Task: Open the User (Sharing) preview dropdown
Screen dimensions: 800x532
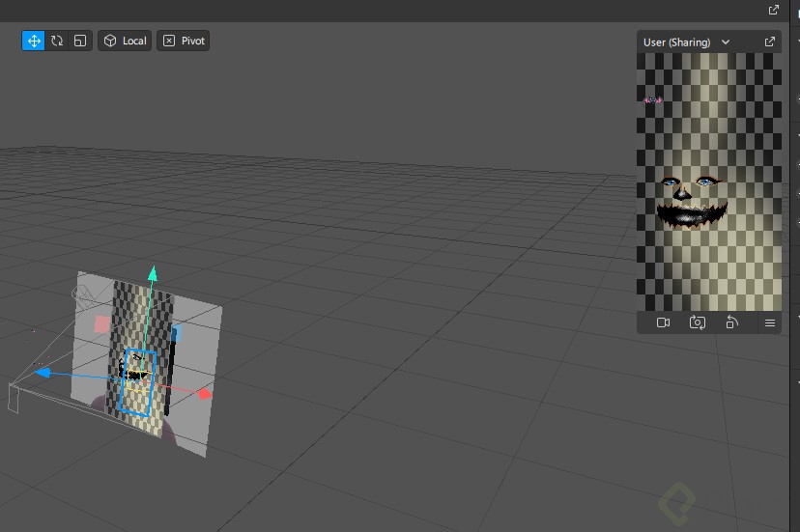Action: click(x=686, y=42)
